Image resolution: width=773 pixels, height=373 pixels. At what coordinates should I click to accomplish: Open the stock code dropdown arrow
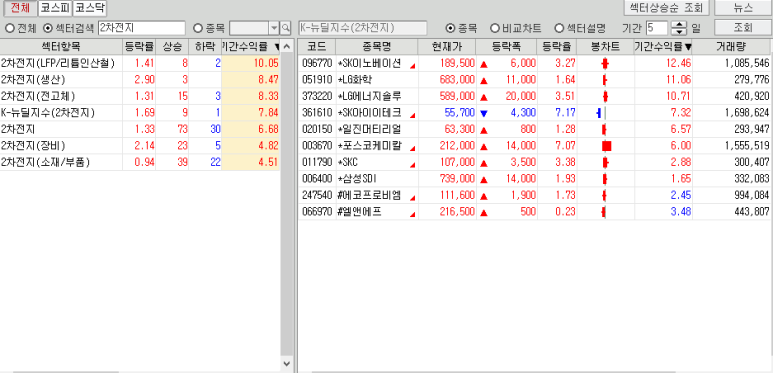tap(274, 28)
